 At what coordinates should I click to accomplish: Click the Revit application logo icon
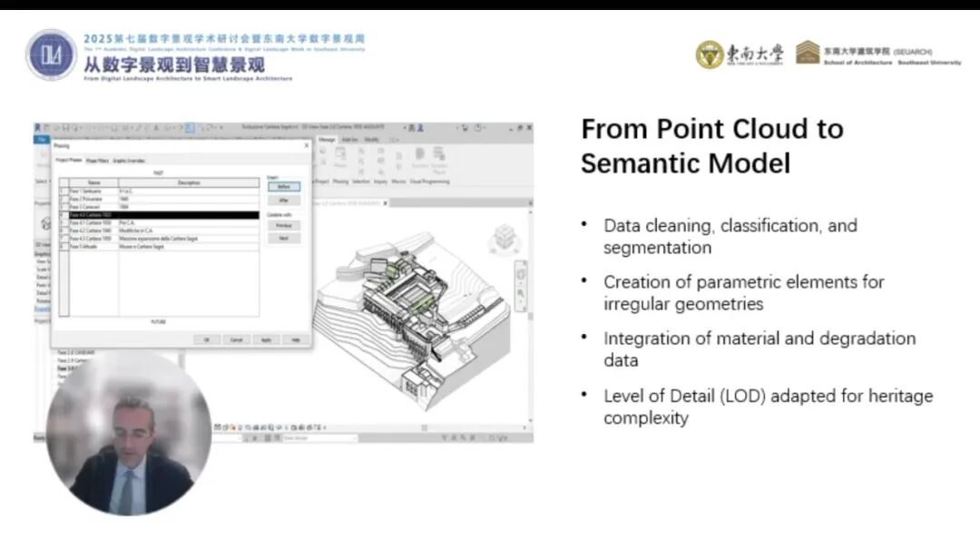click(x=38, y=128)
